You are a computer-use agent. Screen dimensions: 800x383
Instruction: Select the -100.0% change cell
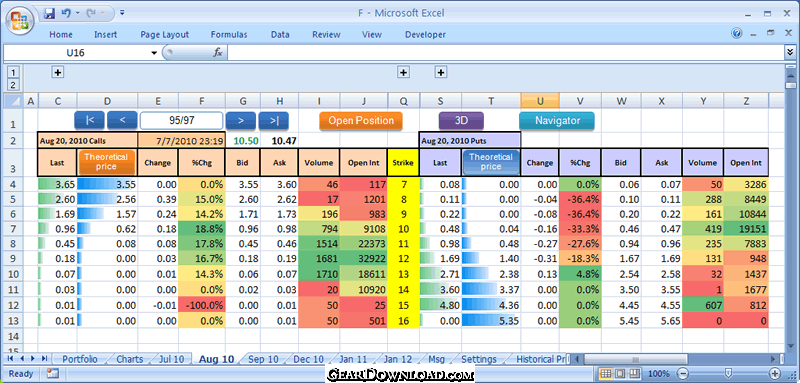coord(202,305)
